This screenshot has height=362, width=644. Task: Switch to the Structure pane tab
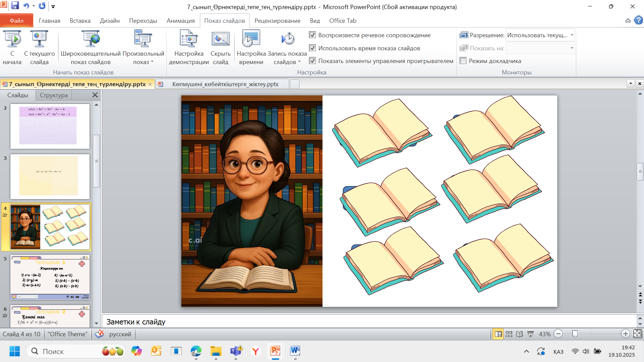[54, 95]
